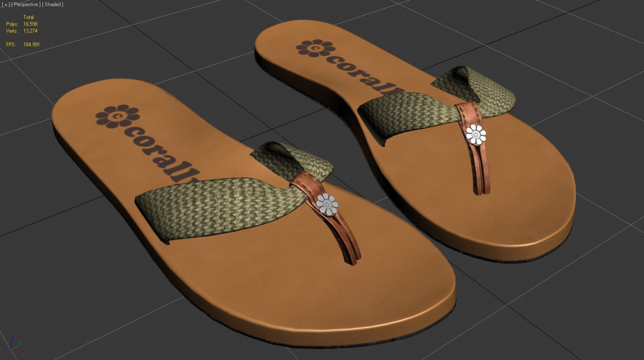The height and width of the screenshot is (360, 644).
Task: Click the Total statistics header
Action: [x=29, y=17]
